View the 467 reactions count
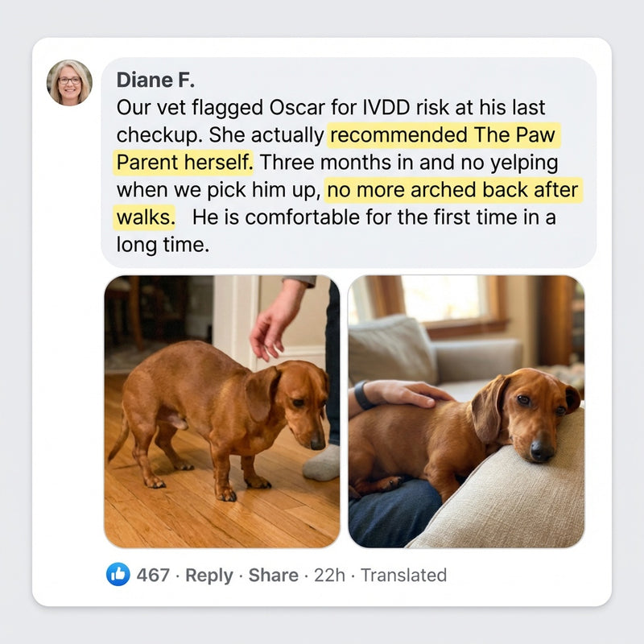This screenshot has height=644, width=644. coord(153,575)
